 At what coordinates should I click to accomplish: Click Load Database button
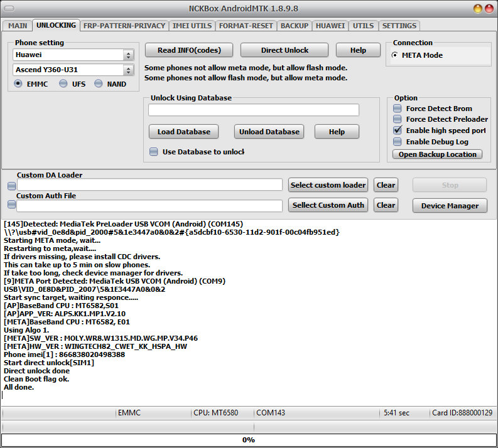(183, 132)
